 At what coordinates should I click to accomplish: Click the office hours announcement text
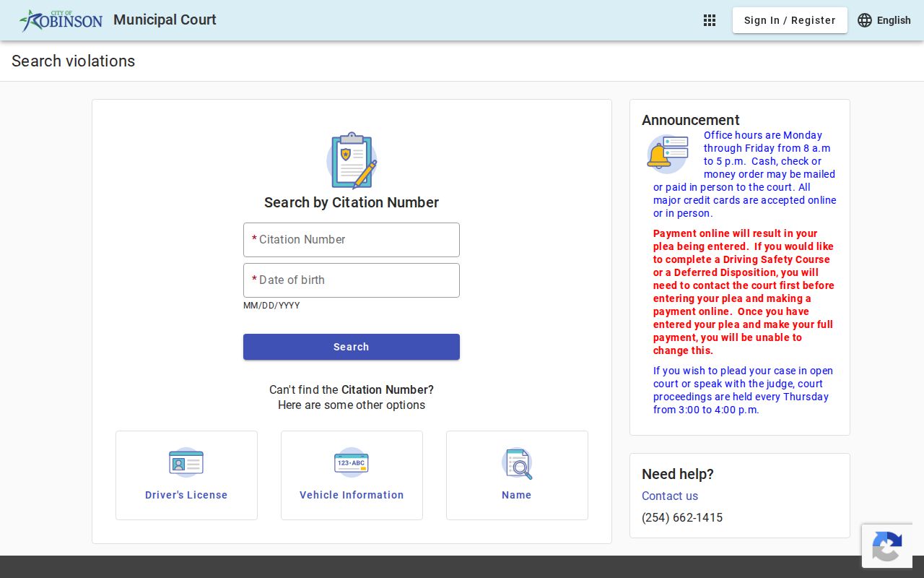(744, 174)
